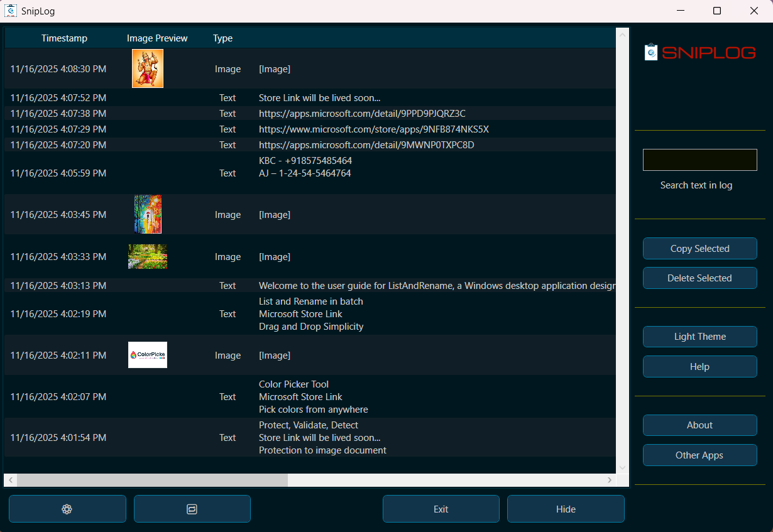Screen dimensions: 773x532
Task: Click the down arrow of the vertical scrollbar
Action: pyautogui.click(x=622, y=467)
